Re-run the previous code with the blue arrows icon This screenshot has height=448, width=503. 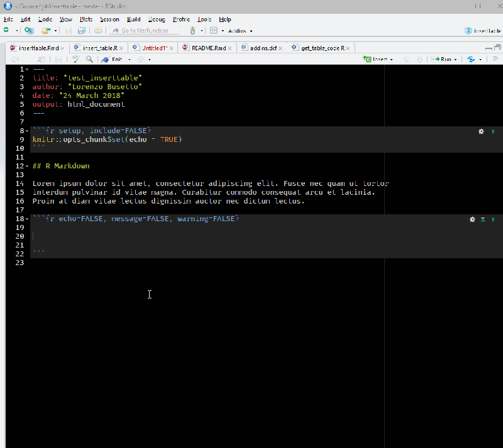coord(471,59)
